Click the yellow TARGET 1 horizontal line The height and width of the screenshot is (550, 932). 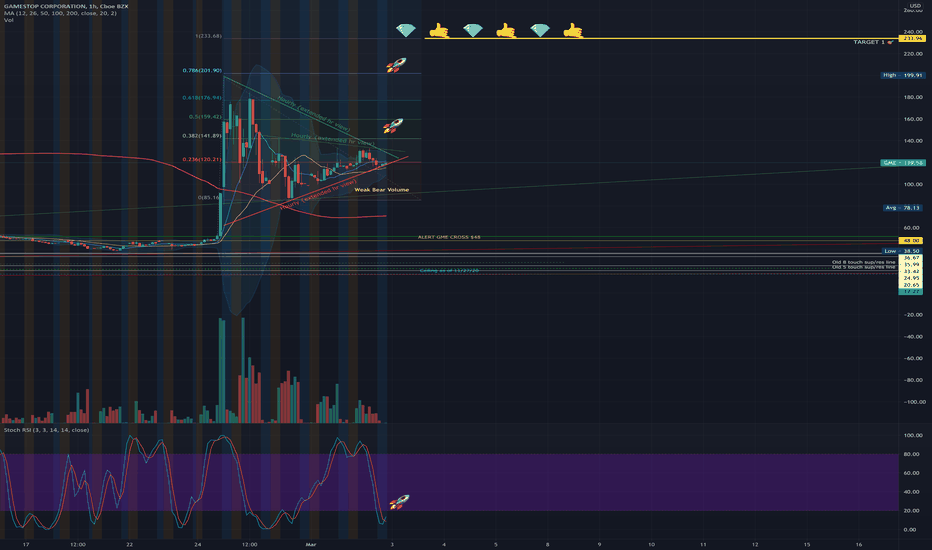[x=661, y=38]
